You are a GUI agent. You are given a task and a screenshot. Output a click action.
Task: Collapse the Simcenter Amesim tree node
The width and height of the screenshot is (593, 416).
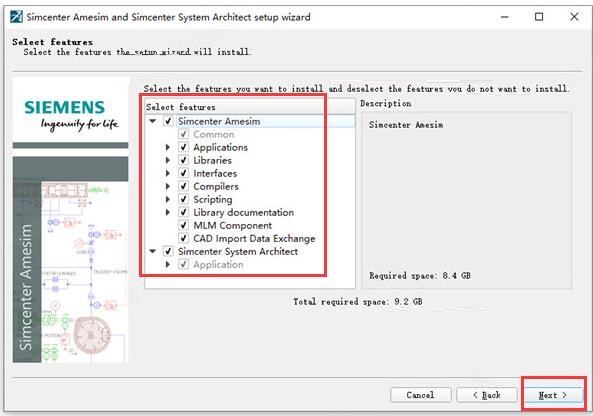[153, 121]
